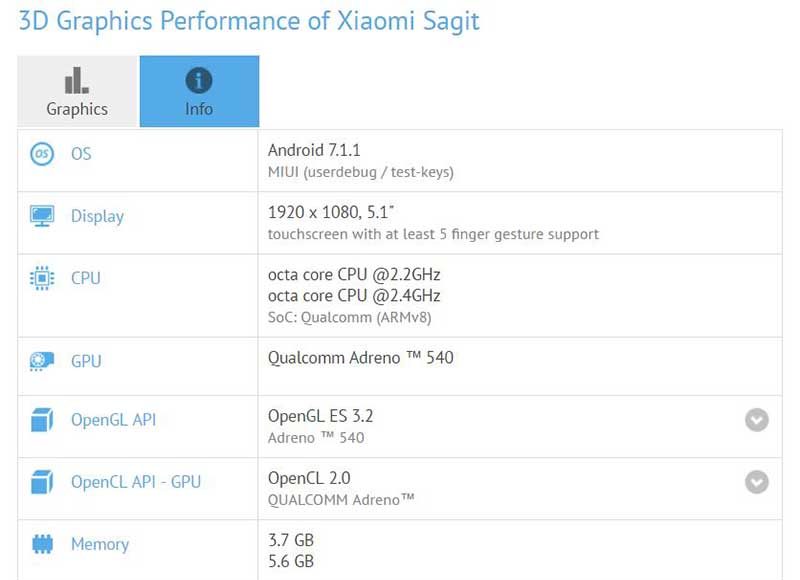Click the Memory chip icon

point(42,545)
